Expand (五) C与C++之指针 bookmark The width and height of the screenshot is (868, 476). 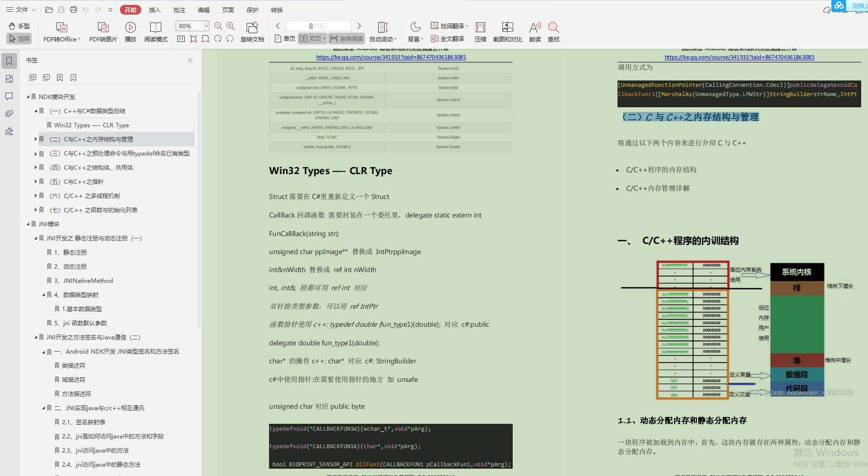tap(36, 181)
